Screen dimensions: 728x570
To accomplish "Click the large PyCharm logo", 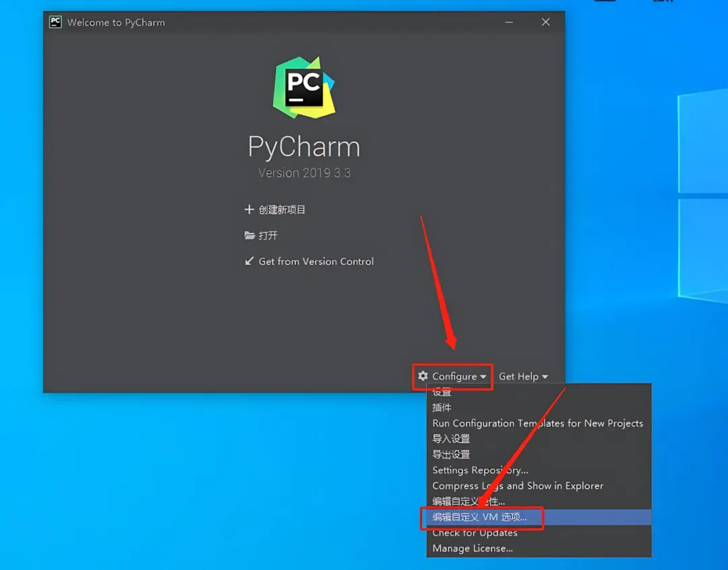I will pyautogui.click(x=304, y=88).
